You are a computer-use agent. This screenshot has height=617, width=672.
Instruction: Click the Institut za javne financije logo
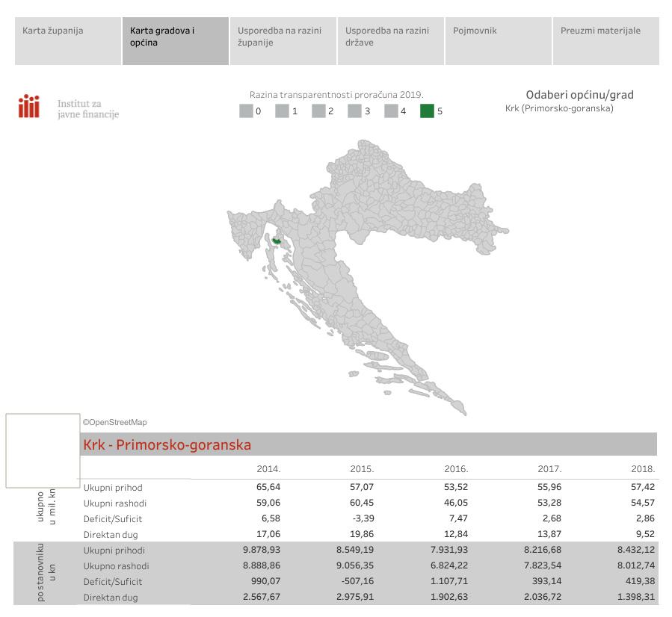pyautogui.click(x=69, y=108)
